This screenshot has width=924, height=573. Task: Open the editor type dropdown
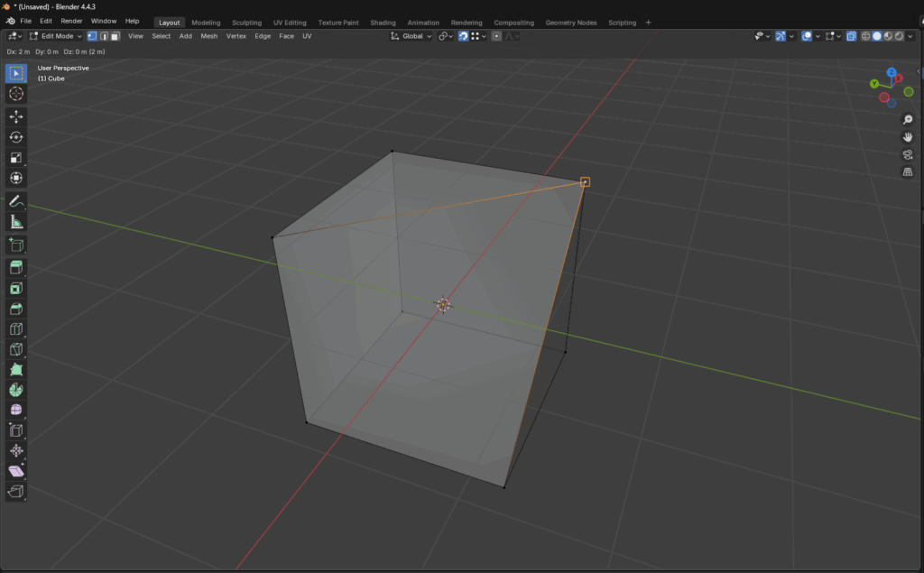pyautogui.click(x=14, y=36)
